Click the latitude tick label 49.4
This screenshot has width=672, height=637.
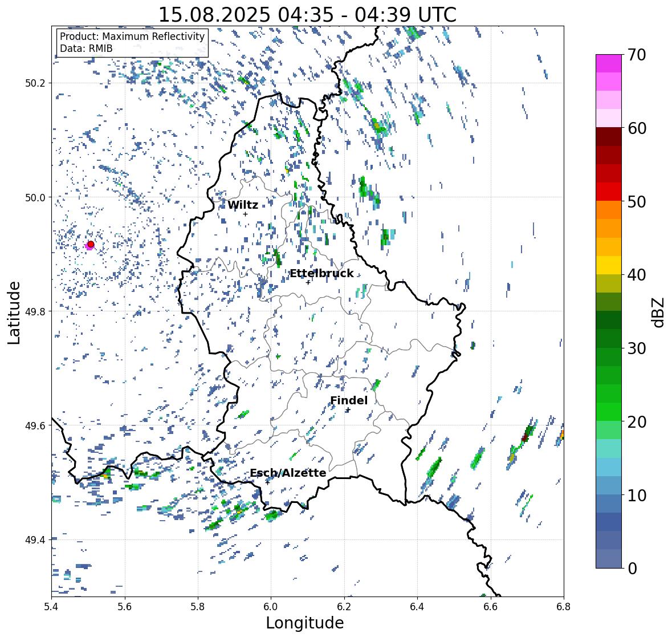click(x=35, y=539)
